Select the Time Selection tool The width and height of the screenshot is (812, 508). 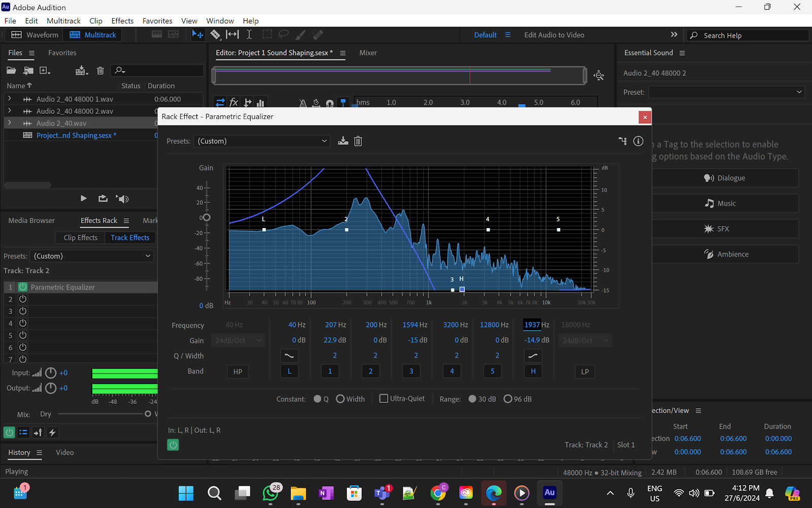coord(249,35)
